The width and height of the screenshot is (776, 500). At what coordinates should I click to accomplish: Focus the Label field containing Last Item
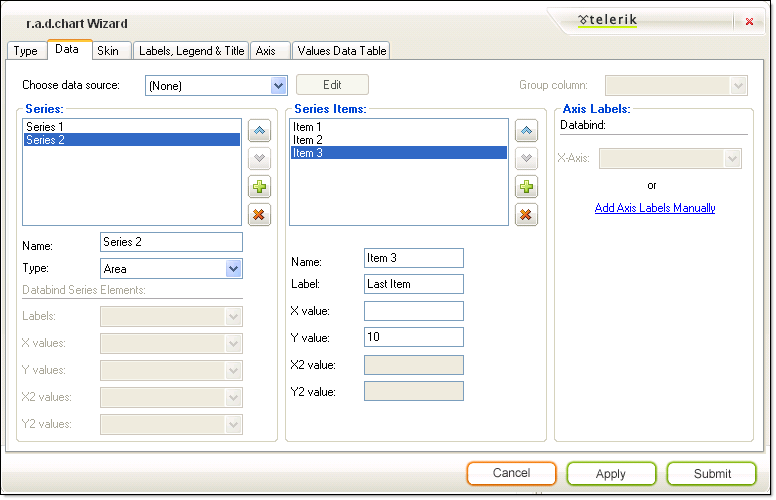[x=414, y=284]
